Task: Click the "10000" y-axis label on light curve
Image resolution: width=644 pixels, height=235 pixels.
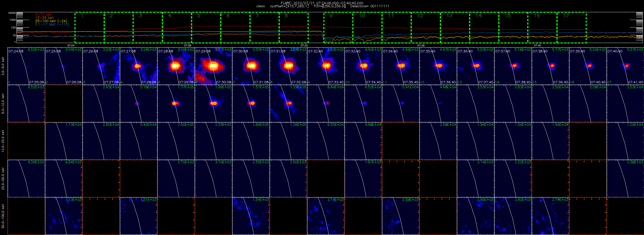Action: 12,13
